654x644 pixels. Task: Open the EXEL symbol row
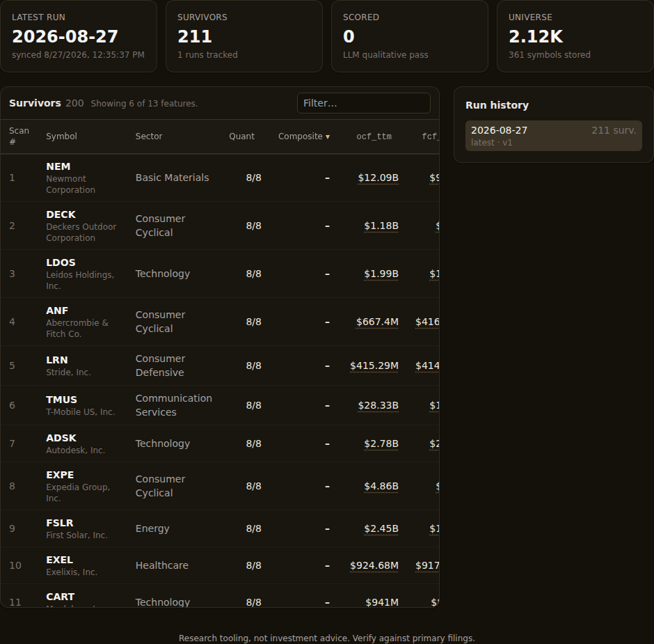click(x=220, y=565)
